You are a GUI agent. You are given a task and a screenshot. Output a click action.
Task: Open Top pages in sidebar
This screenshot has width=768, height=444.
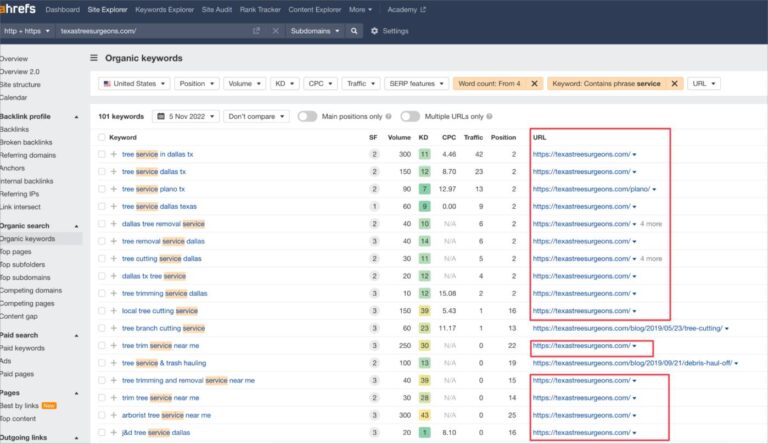[16, 251]
